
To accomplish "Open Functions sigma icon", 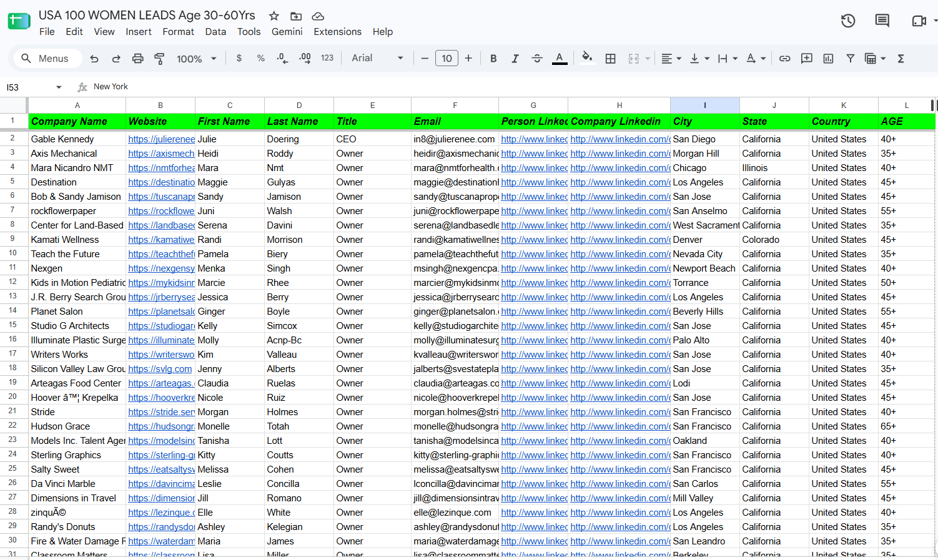I will click(901, 59).
